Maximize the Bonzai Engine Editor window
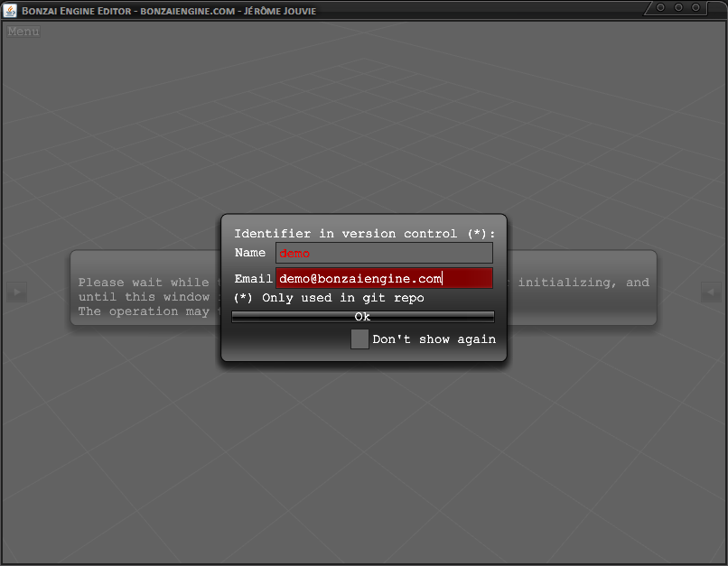Screen dimensions: 728x566 click(679, 7)
